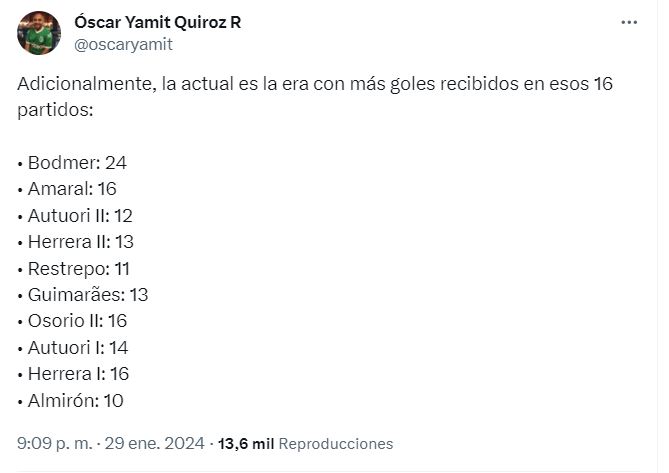The height and width of the screenshot is (473, 669).
Task: Open the Óscar Yamit Quiroz R profile name
Action: coord(157,22)
